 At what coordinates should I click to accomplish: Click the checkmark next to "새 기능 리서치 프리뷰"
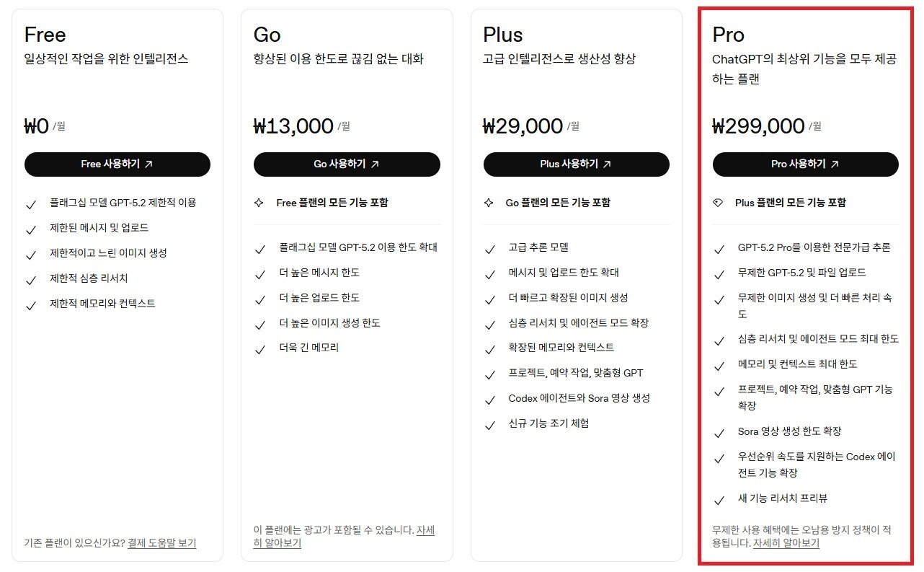(x=719, y=501)
